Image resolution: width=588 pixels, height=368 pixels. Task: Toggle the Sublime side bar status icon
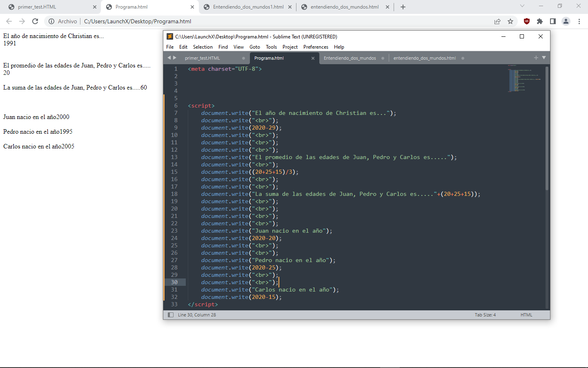(171, 315)
